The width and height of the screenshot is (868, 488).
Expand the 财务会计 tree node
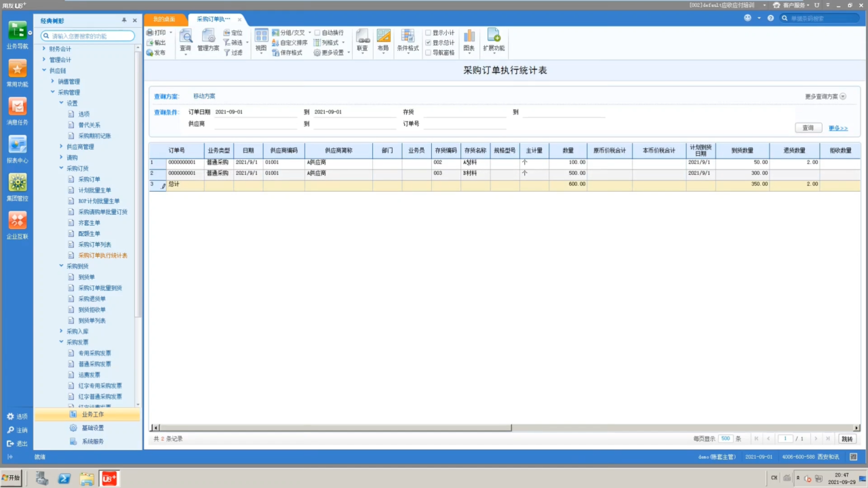click(44, 49)
